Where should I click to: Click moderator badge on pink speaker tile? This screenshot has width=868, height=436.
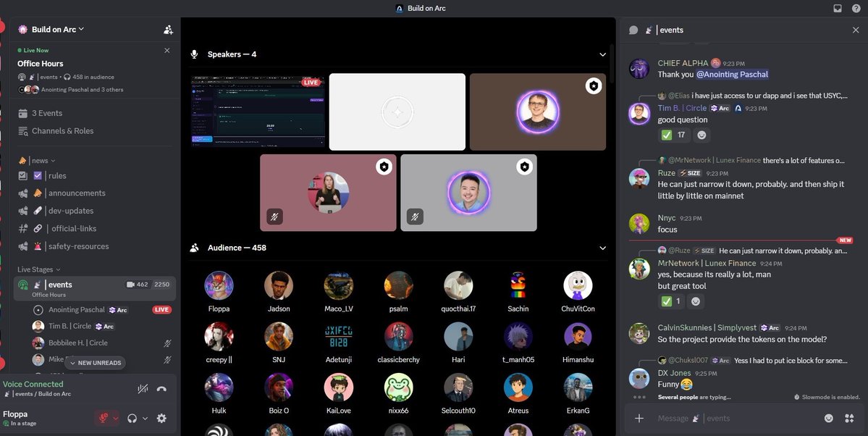384,166
